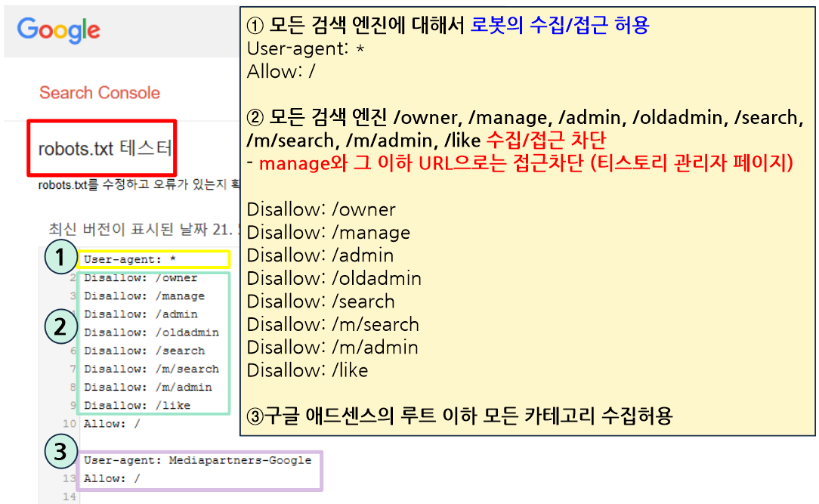The height and width of the screenshot is (504, 819).
Task: Click the 'Disallow: /m/search' editor line
Action: point(151,369)
